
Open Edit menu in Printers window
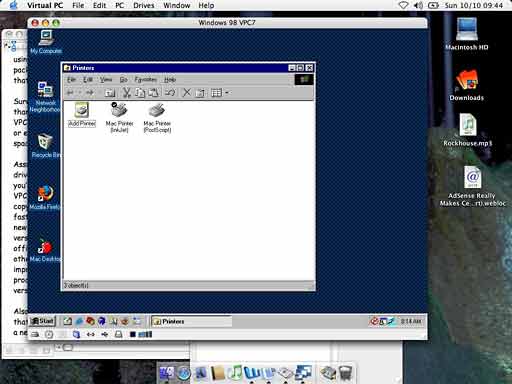(88, 80)
